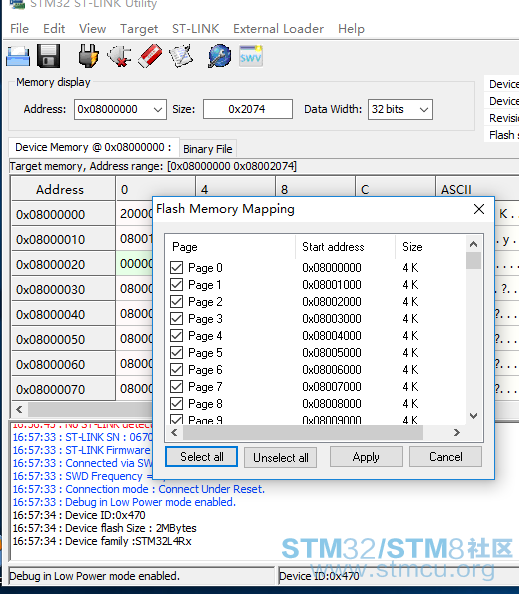Click the Open file toolbar icon
Screen dimensions: 519x594
tap(18, 56)
